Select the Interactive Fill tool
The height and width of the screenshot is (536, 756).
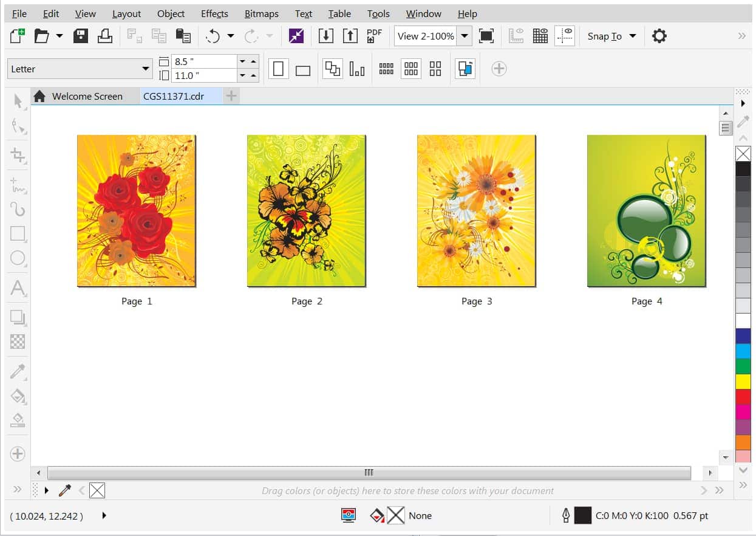18,397
